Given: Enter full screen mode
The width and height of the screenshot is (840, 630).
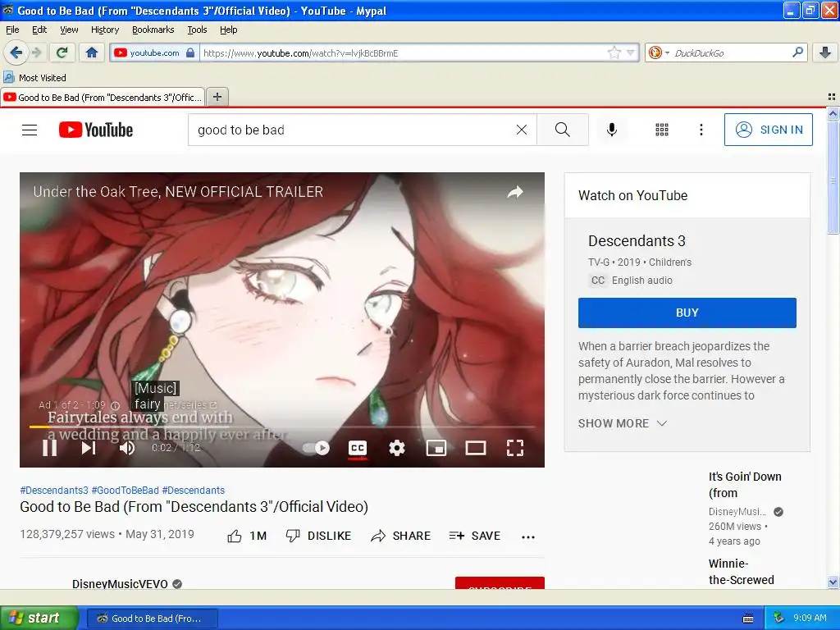Looking at the screenshot, I should click(x=515, y=447).
